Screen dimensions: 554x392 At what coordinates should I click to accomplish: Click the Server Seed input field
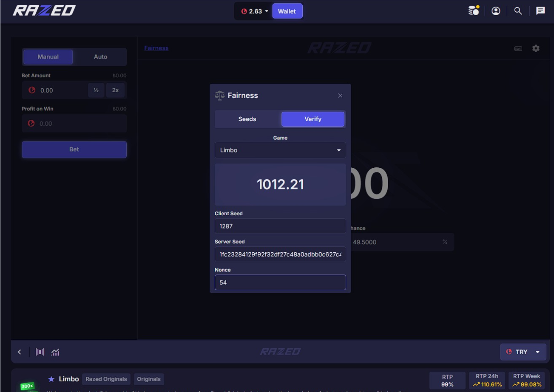point(280,254)
